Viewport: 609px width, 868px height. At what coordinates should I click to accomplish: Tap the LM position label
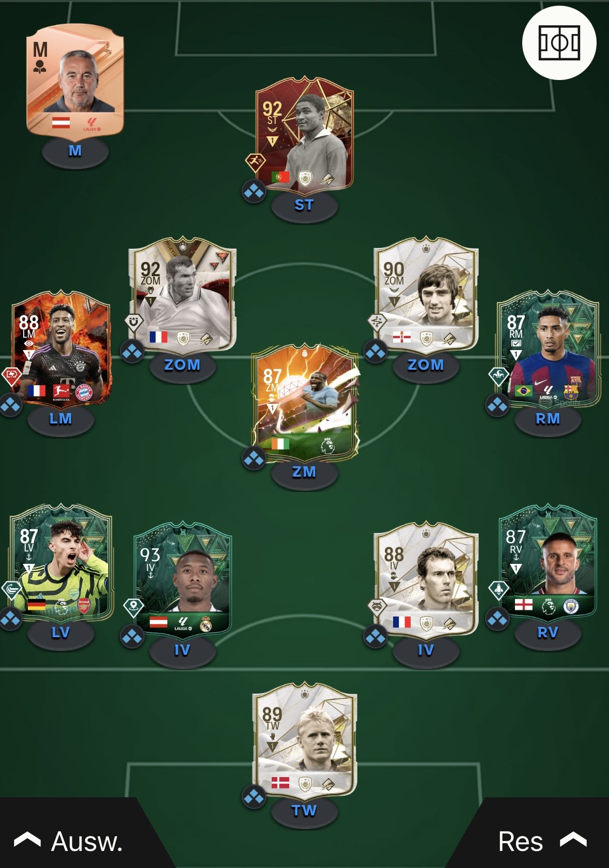coord(60,419)
